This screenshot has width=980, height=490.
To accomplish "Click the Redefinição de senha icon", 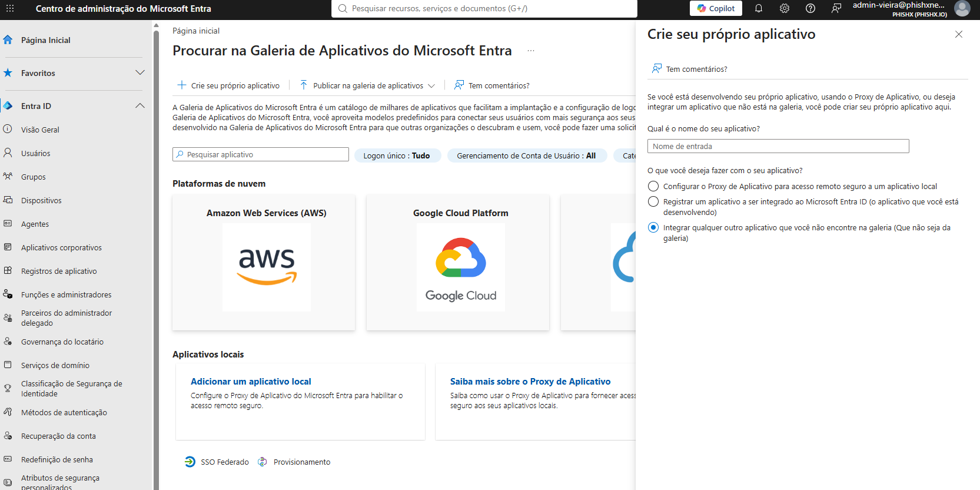I will (8, 459).
